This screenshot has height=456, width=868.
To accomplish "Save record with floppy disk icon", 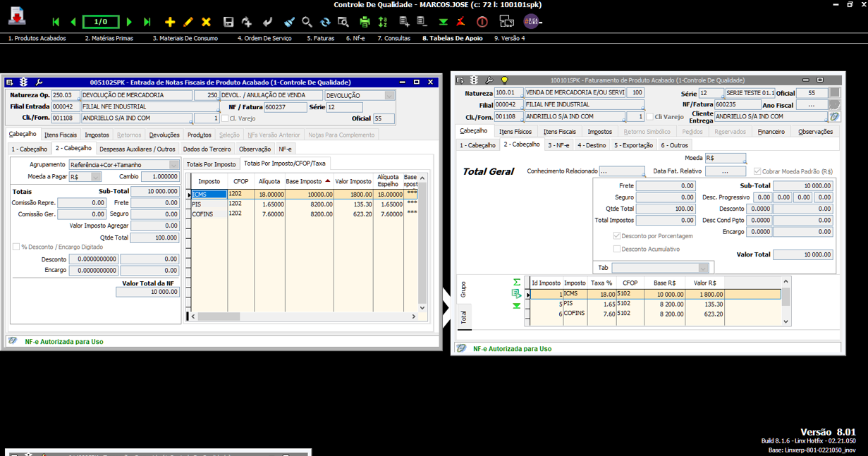I will pyautogui.click(x=228, y=22).
